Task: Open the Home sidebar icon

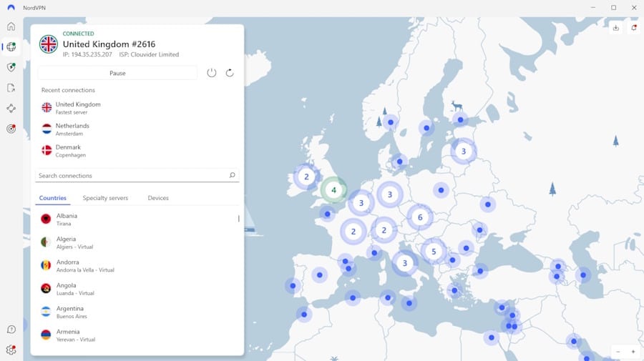Action: coord(11,26)
